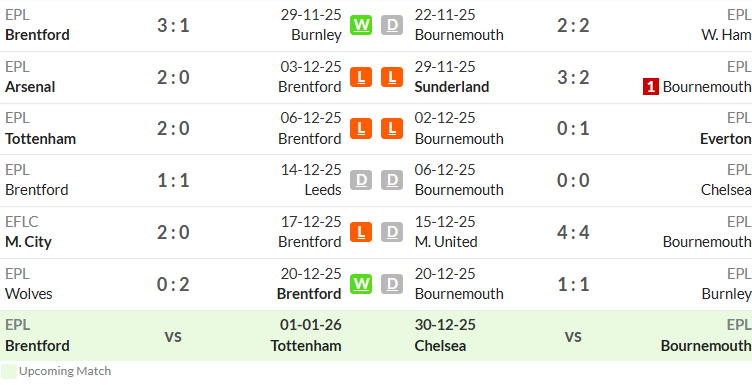Click the L badge for Bournemouth vs Everton
Viewport: 752px width, 385px height.
point(392,128)
